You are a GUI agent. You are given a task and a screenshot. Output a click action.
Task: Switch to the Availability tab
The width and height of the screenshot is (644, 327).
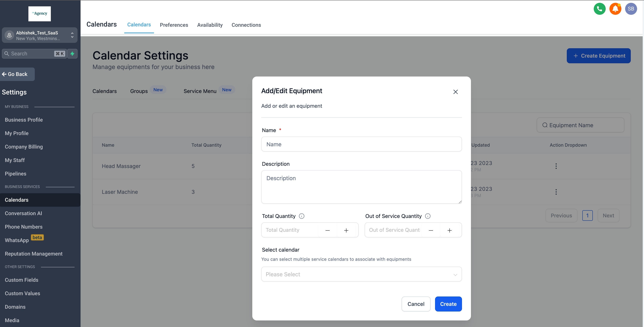click(209, 25)
